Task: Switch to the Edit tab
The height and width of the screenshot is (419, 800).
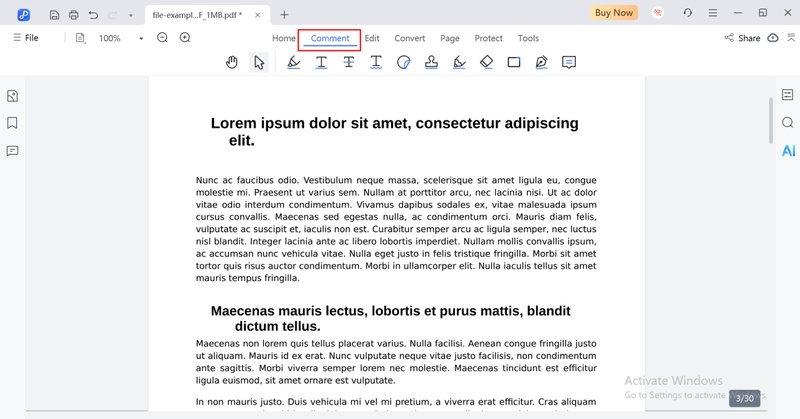Action: coord(372,38)
